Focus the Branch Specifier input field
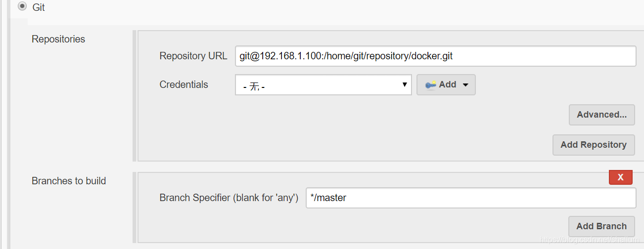The width and height of the screenshot is (644, 249). pyautogui.click(x=470, y=198)
